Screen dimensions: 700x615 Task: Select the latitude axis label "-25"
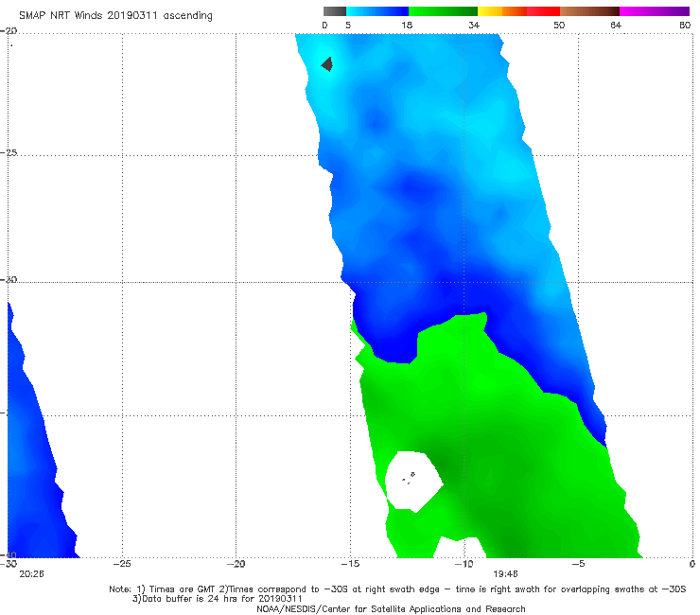pos(9,152)
